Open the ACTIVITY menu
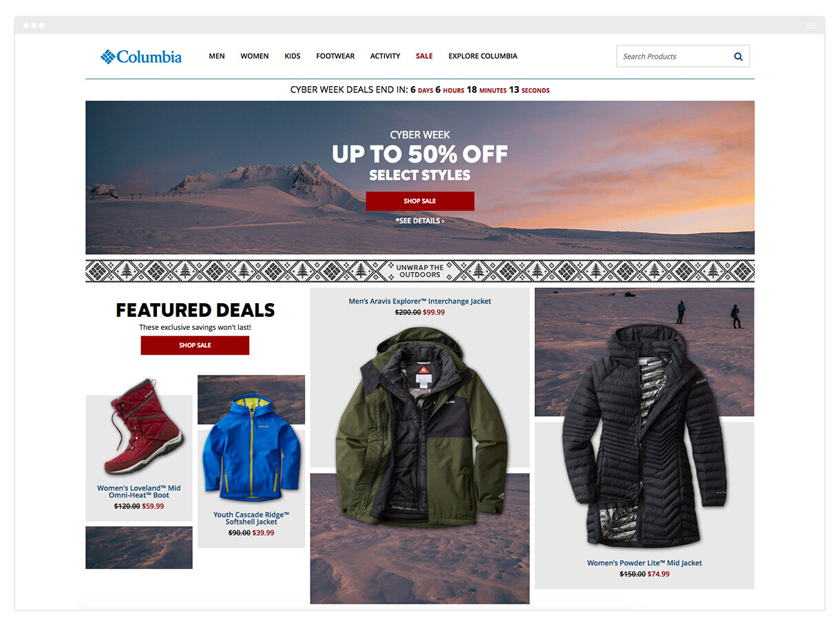 tap(385, 56)
